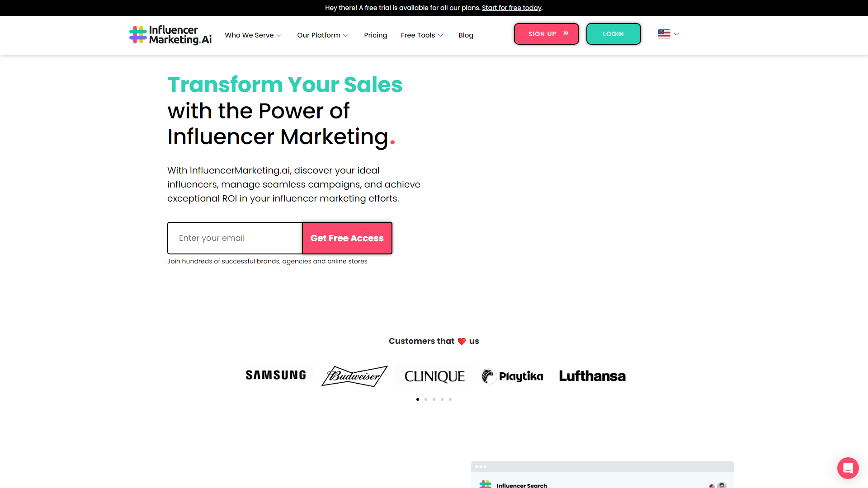Screen dimensions: 868x488
Task: Click the SIGN UP button
Action: pyautogui.click(x=546, y=34)
